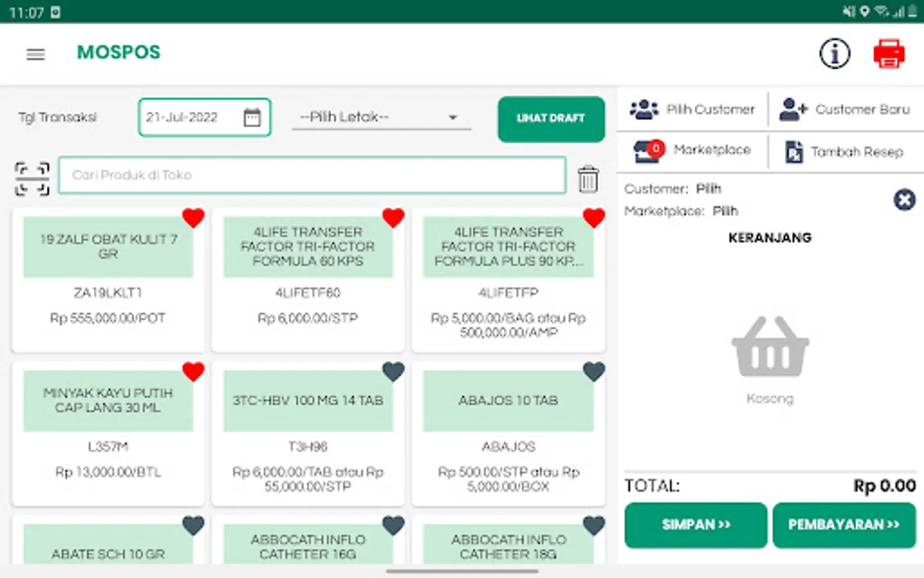Favorite ABBOCATH INFLO CATHETER 18G heart
924x578 pixels.
coord(594,526)
